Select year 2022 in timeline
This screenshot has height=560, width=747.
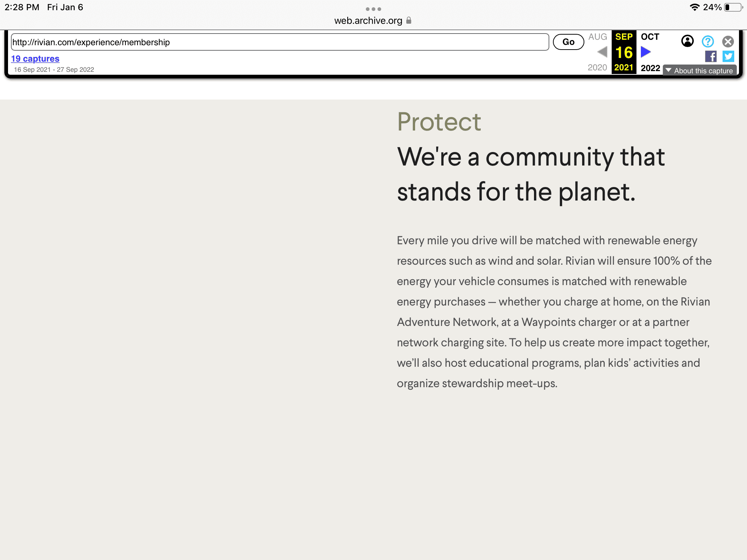tap(650, 68)
